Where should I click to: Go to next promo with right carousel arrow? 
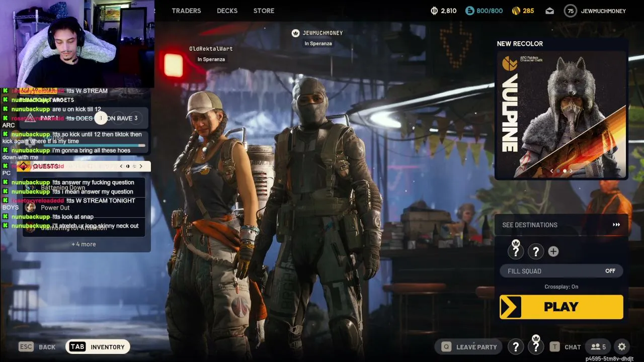571,171
